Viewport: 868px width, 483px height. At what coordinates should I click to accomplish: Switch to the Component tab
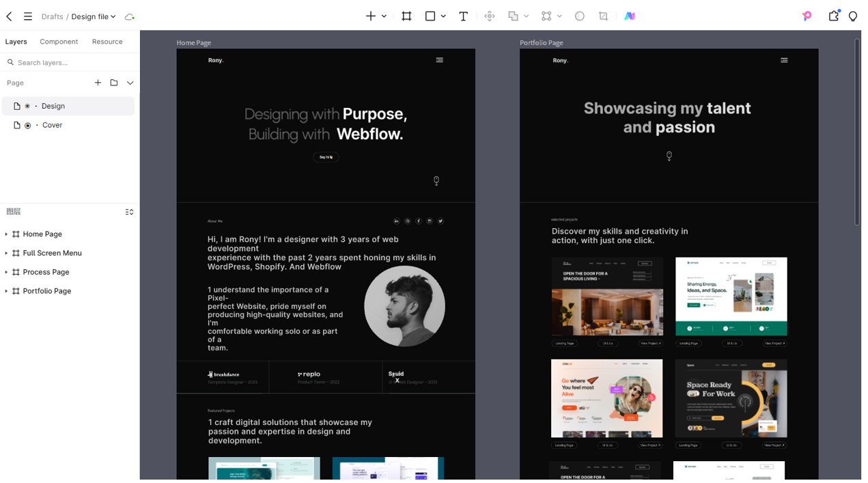(59, 42)
